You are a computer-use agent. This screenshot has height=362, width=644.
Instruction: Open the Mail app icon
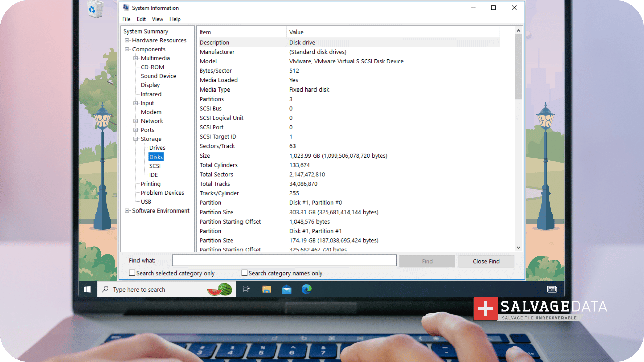pos(286,289)
